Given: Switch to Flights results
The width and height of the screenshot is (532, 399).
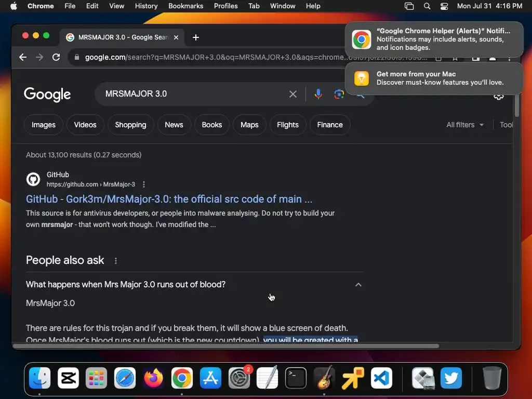Looking at the screenshot, I should tap(288, 125).
